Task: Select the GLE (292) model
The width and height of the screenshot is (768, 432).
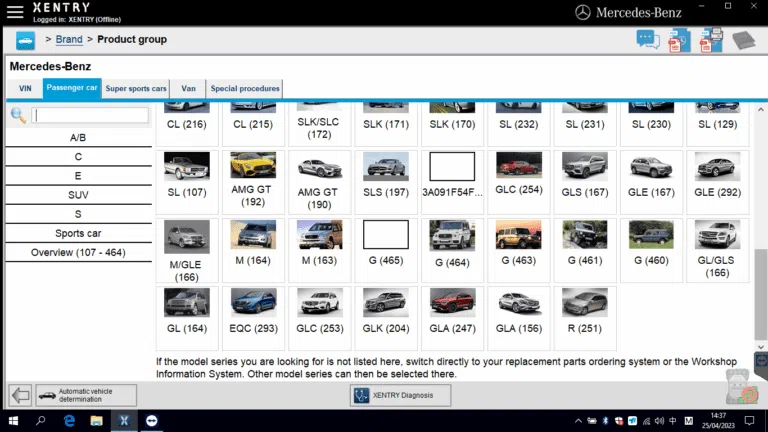Action: (718, 182)
